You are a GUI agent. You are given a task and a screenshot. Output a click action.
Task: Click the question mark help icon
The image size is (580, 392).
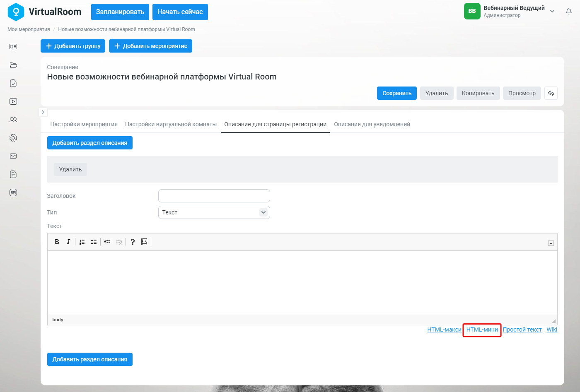point(133,242)
